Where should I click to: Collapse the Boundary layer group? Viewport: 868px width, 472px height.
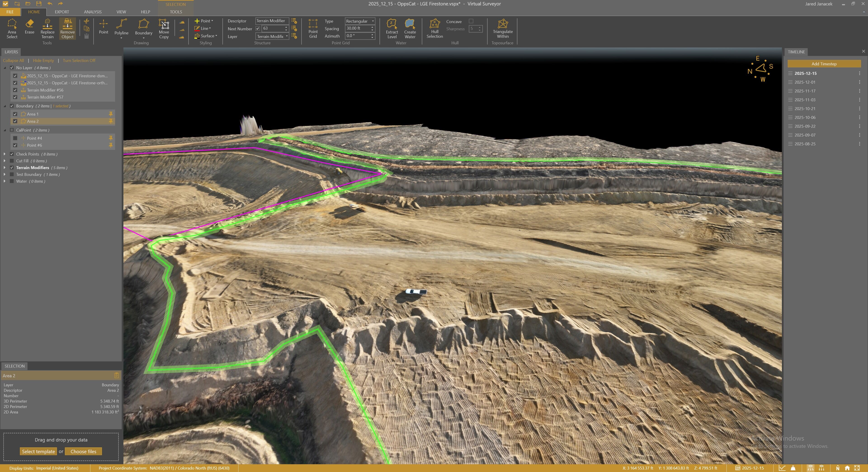click(5, 106)
